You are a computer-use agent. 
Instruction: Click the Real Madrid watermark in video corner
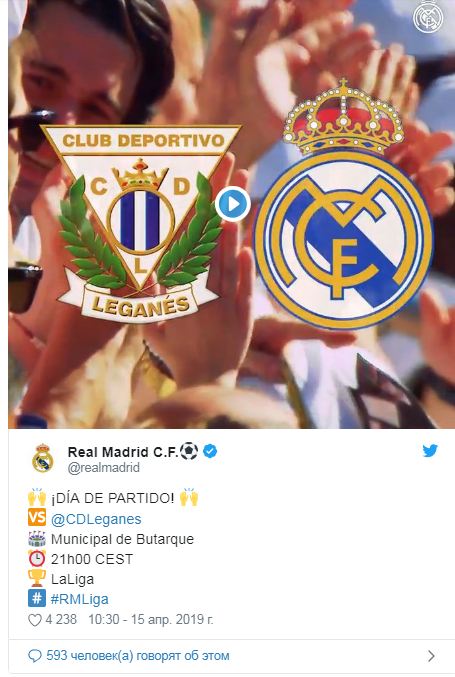click(428, 18)
